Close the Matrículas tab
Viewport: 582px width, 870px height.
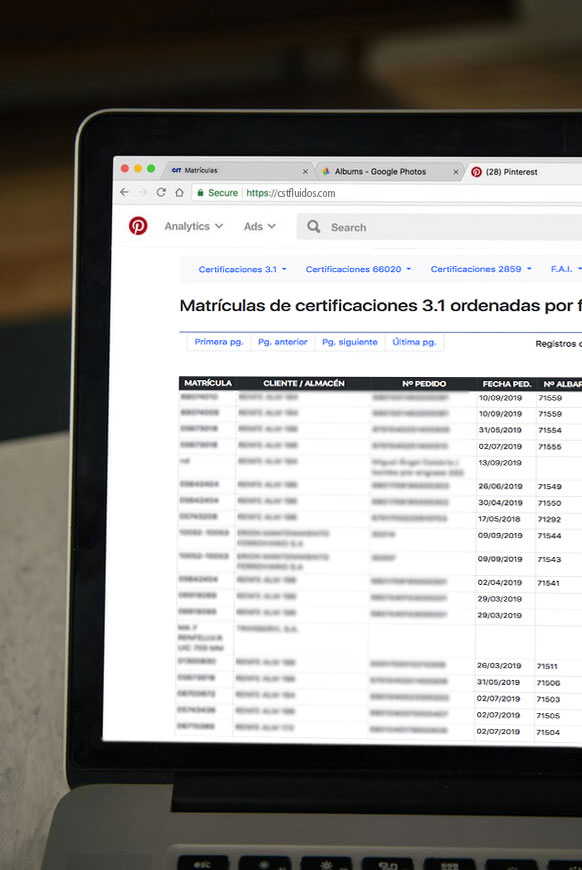click(x=305, y=171)
